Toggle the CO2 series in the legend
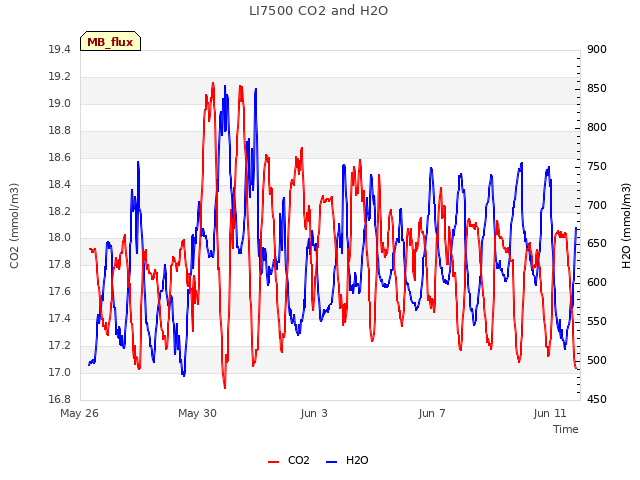640x480 pixels. [289, 460]
